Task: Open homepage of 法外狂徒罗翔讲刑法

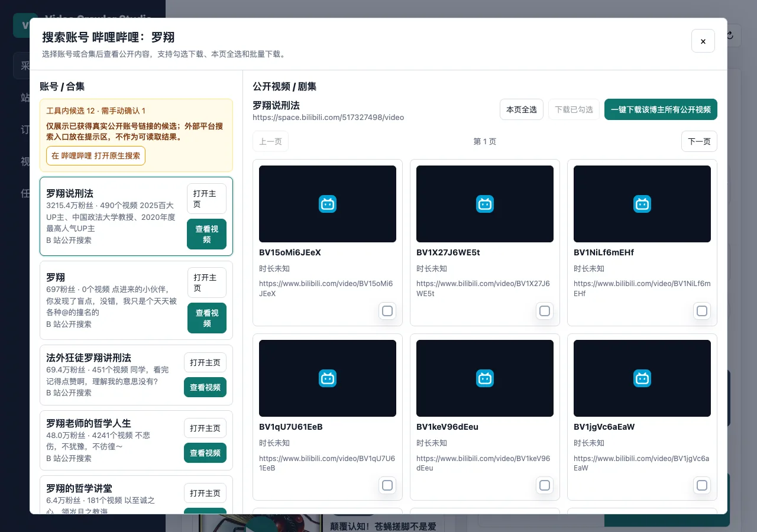Action: 205,362
